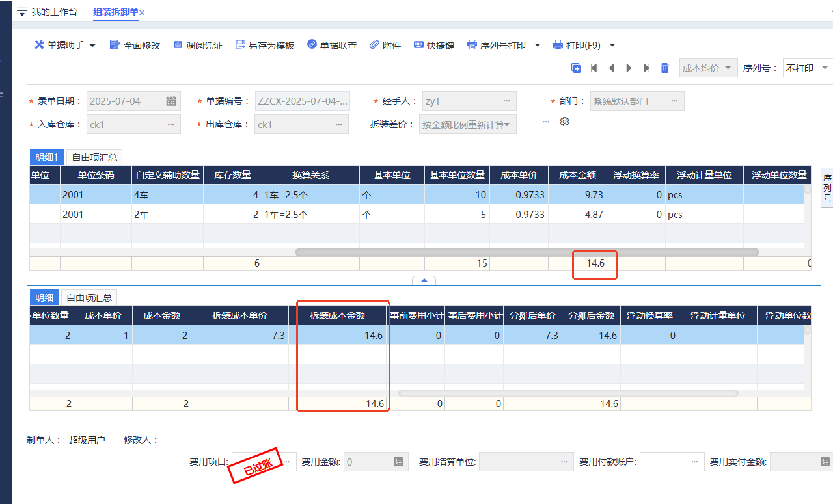Image resolution: width=833 pixels, height=504 pixels.
Task: Click the ellipsis next to the gear icon
Action: pos(546,122)
